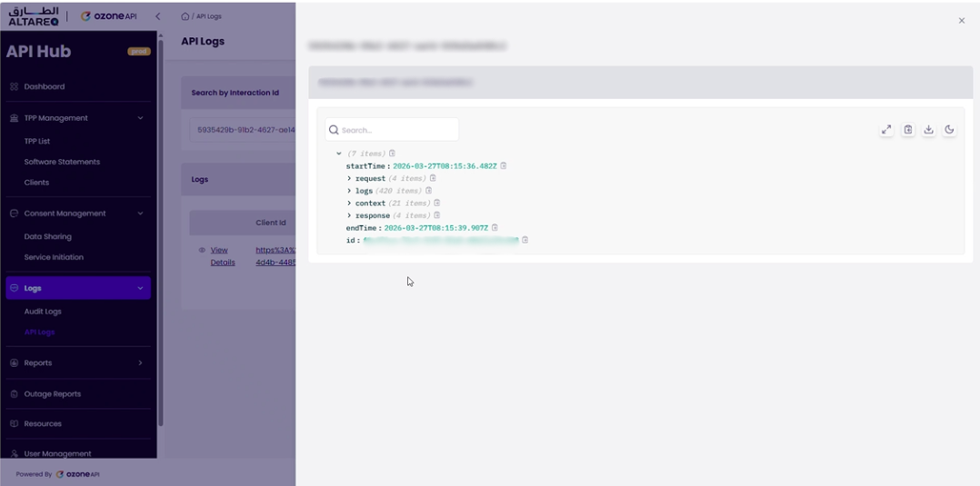This screenshot has height=486, width=980.
Task: Copy the logs array
Action: tap(428, 191)
